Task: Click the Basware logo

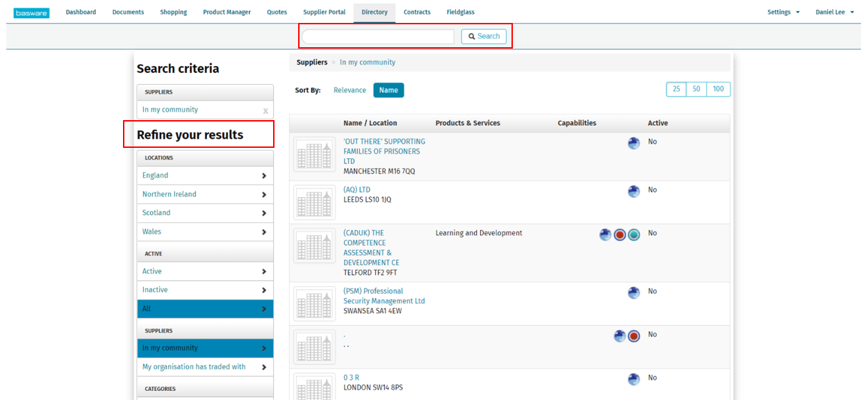Action: tap(31, 12)
